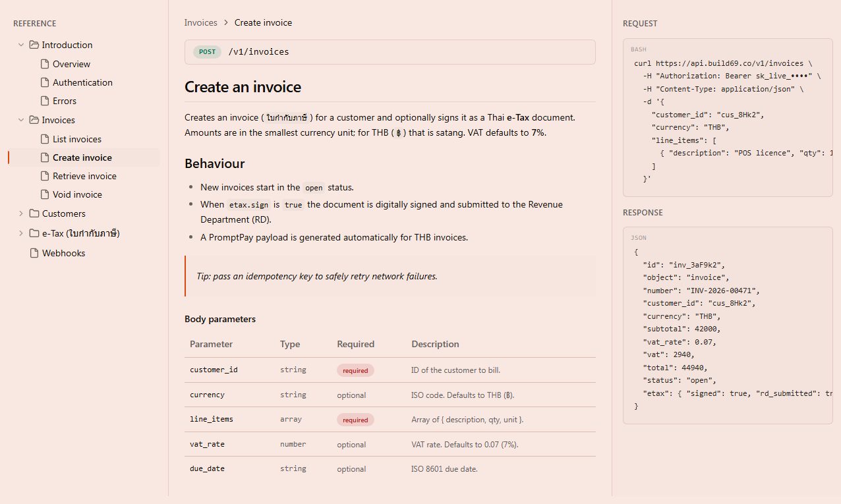The height and width of the screenshot is (504, 841).
Task: Click the Required column header
Action: click(x=355, y=344)
